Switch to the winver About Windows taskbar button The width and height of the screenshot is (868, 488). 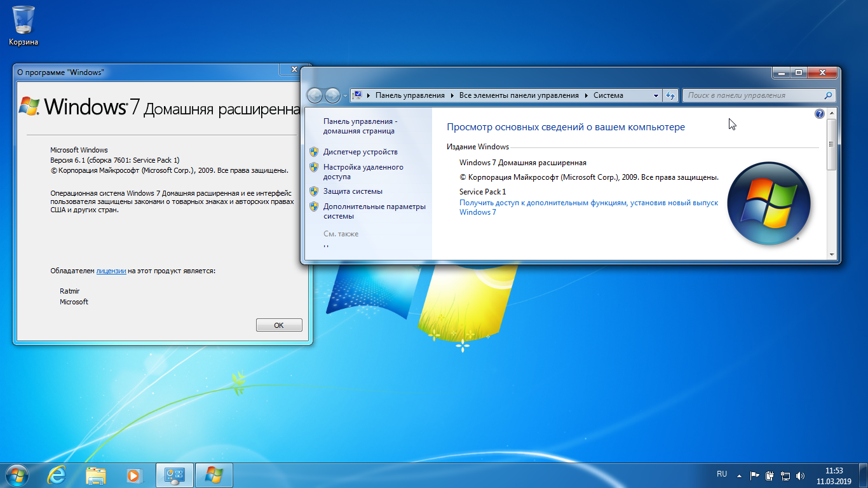(x=214, y=475)
